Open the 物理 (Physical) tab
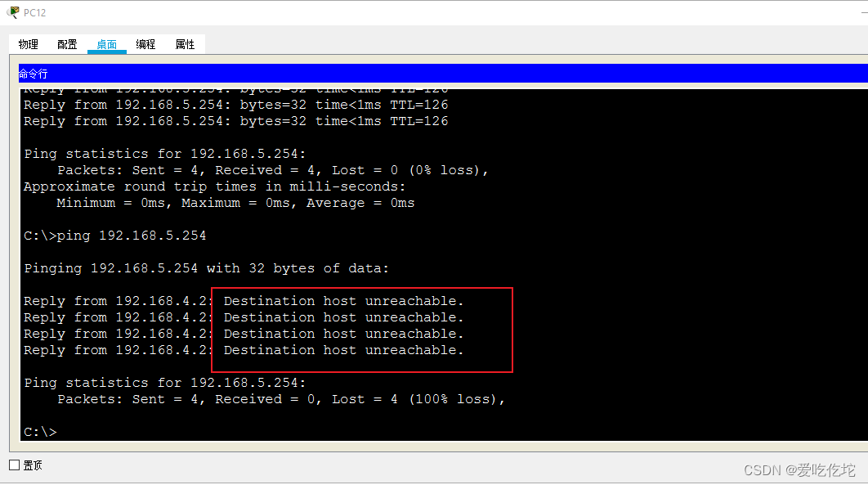 click(29, 44)
